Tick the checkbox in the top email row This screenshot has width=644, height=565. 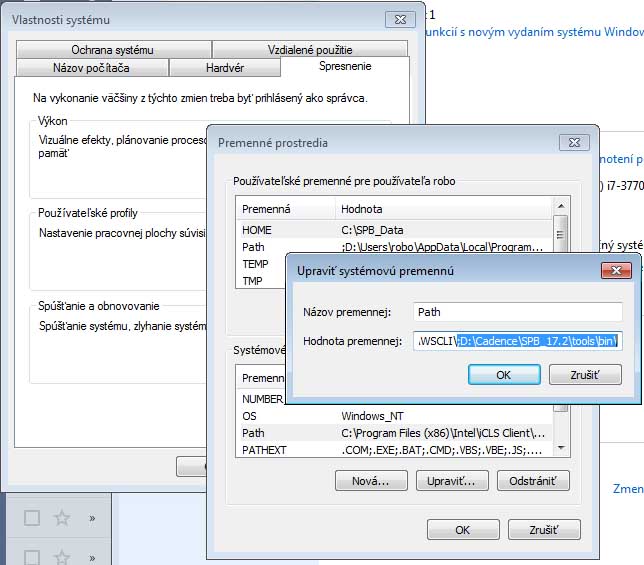(32, 518)
